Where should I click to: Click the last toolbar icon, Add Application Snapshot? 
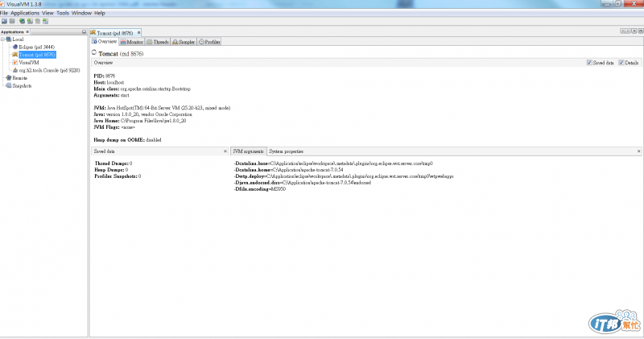pyautogui.click(x=46, y=22)
